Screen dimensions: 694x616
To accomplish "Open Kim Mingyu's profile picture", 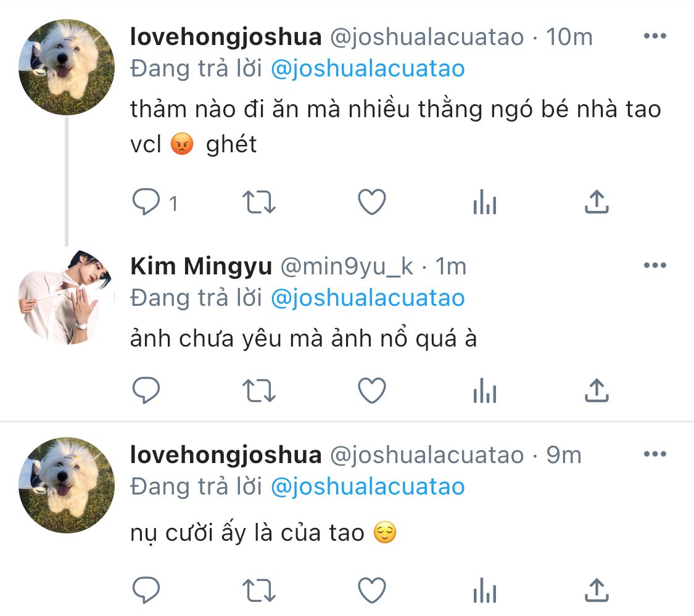I will [67, 297].
